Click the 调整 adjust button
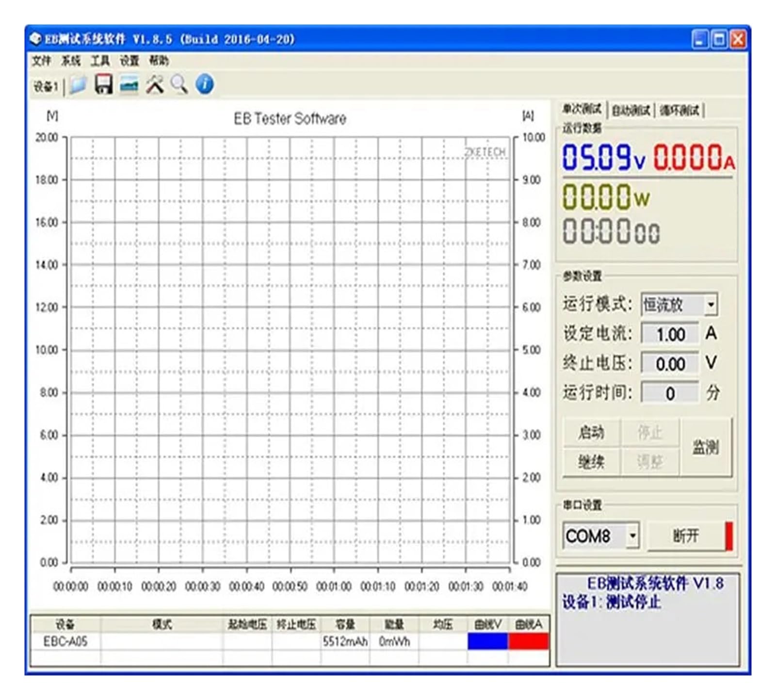The image size is (776, 700). tap(650, 461)
